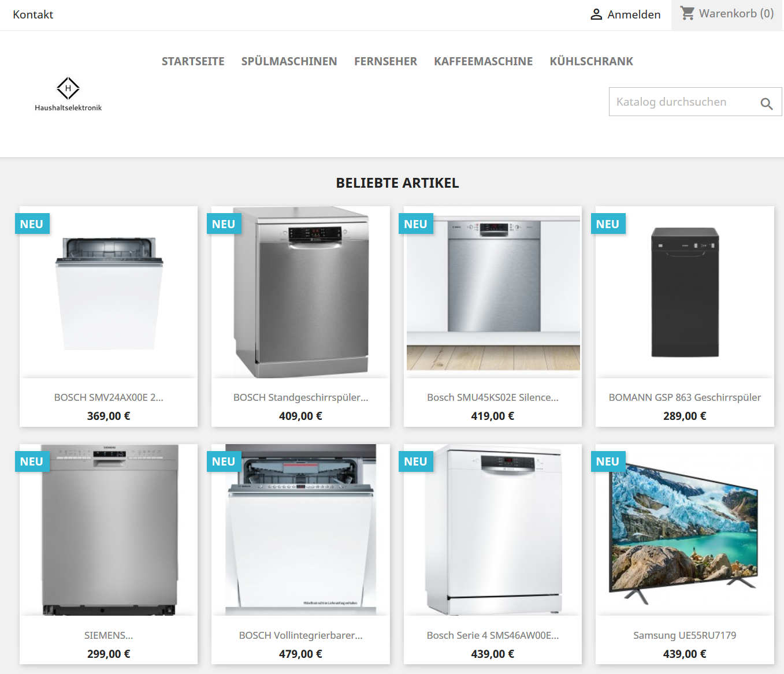Open the Samsung UE55RU7179 TV image

click(x=685, y=530)
